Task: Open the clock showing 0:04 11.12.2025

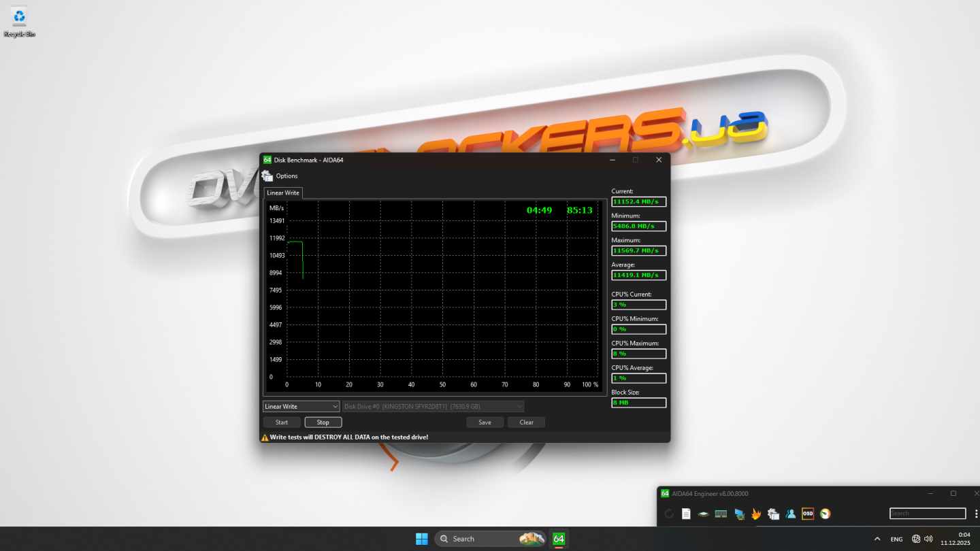Action: coord(955,539)
